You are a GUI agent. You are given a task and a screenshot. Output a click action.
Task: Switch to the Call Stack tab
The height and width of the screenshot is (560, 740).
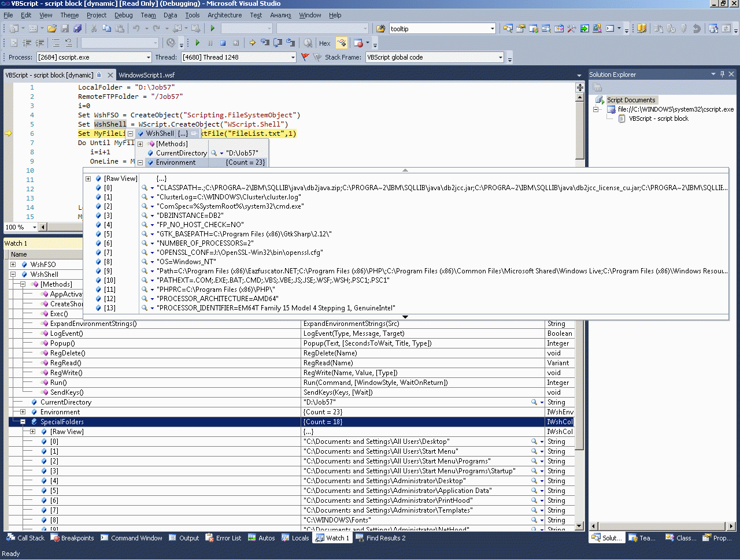click(x=25, y=538)
